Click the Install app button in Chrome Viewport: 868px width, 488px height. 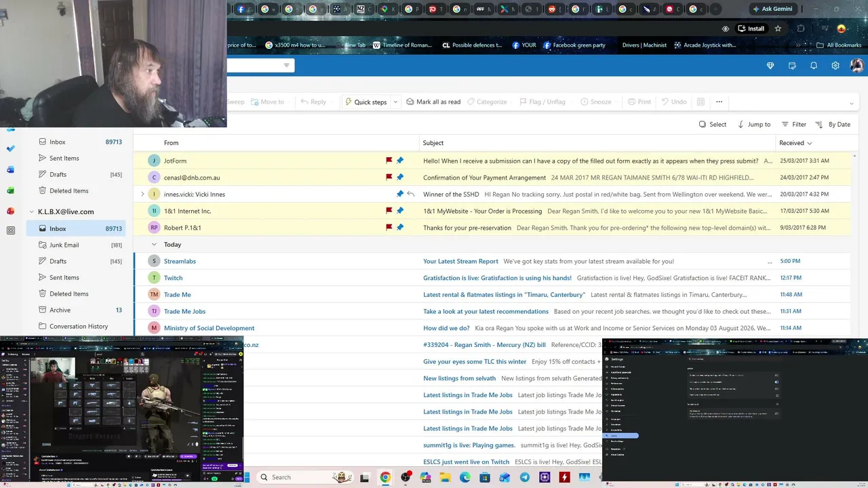[751, 28]
